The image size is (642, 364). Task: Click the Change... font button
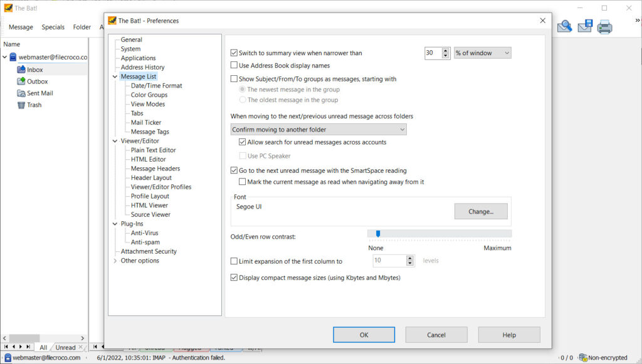(481, 212)
